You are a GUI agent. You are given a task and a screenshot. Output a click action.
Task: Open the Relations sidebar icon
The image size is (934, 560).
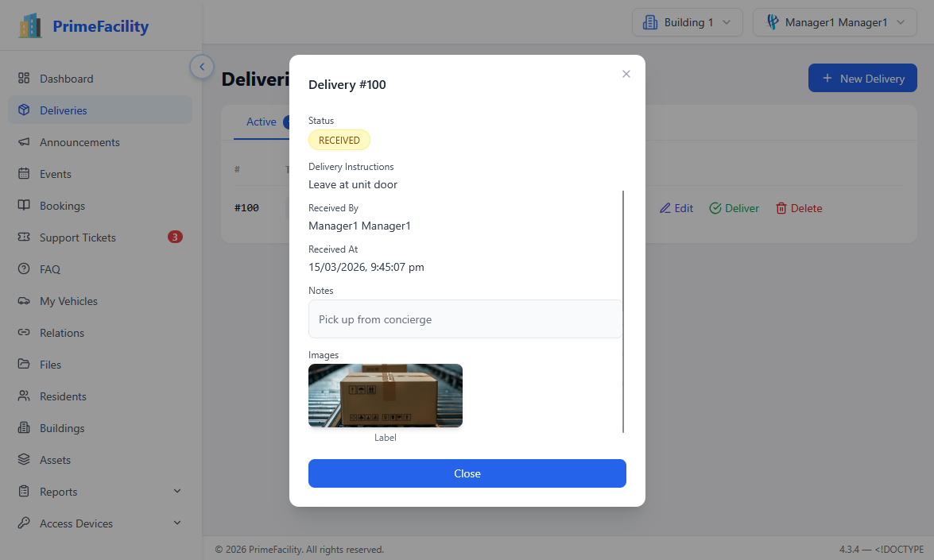(26, 333)
